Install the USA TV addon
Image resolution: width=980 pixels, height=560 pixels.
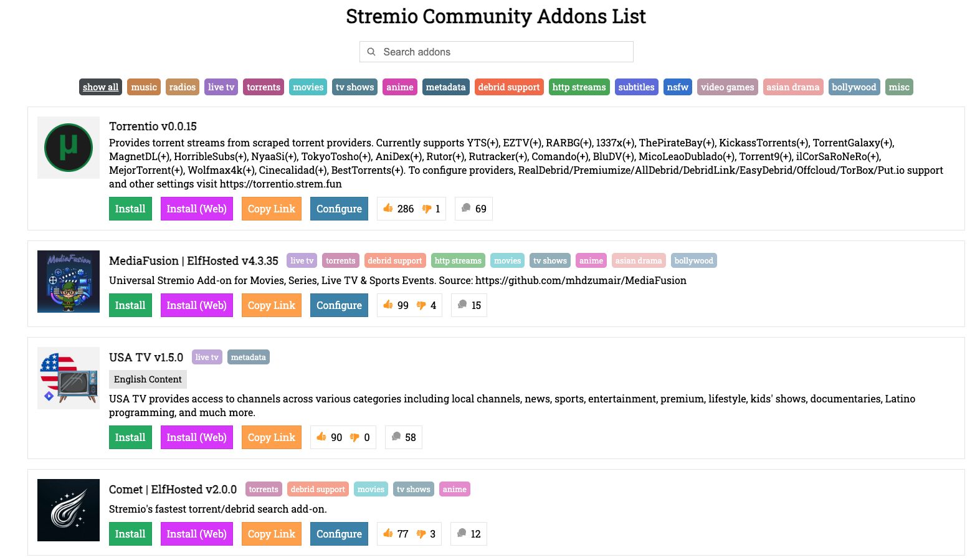(x=130, y=437)
